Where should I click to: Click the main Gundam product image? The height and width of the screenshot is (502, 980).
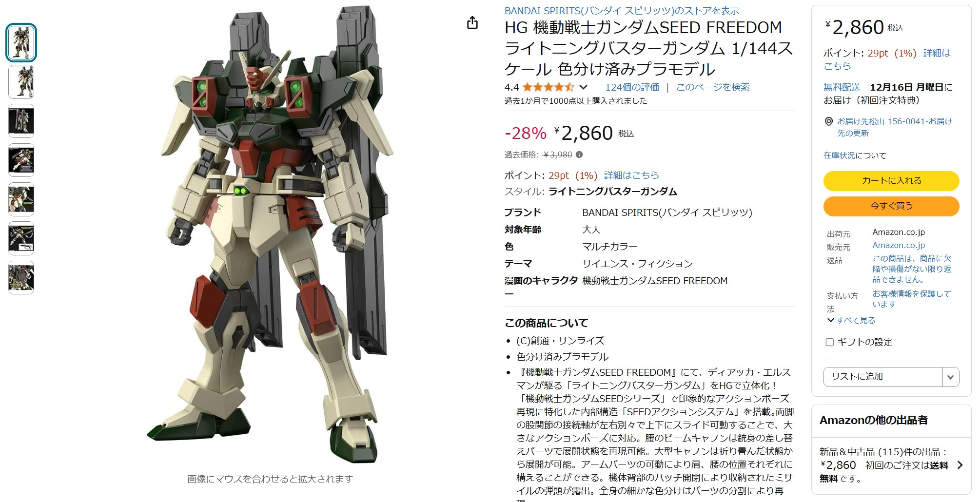pos(270,234)
